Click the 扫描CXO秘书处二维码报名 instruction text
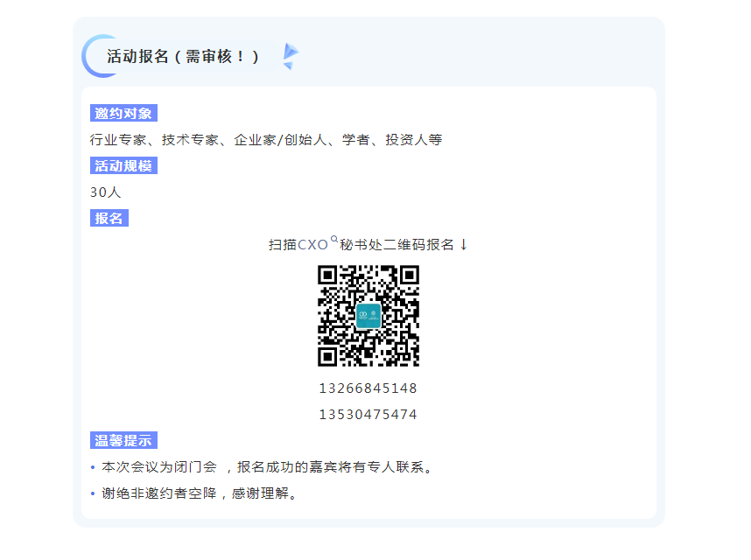 tap(368, 245)
